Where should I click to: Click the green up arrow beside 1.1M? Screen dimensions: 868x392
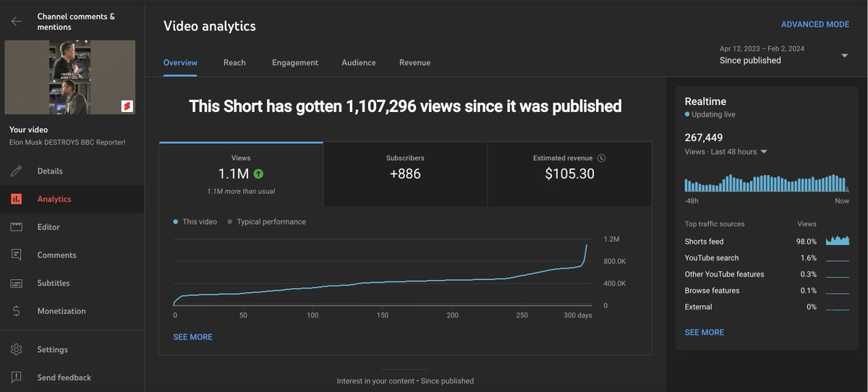[258, 174]
